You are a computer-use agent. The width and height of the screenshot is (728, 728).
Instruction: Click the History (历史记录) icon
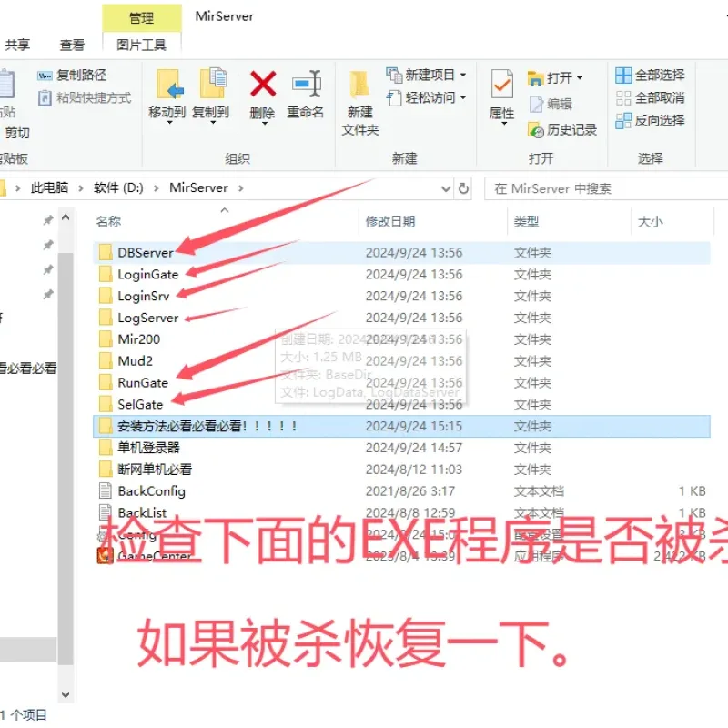(x=536, y=130)
